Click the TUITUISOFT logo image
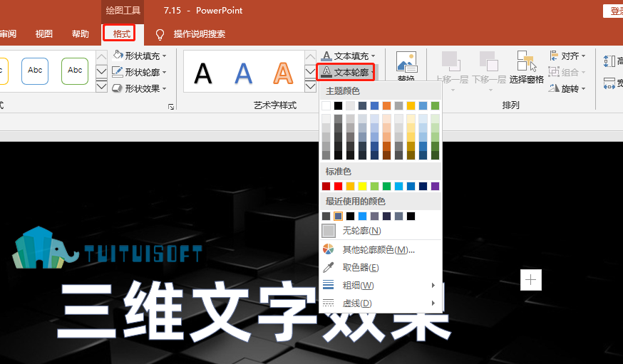 [x=107, y=248]
